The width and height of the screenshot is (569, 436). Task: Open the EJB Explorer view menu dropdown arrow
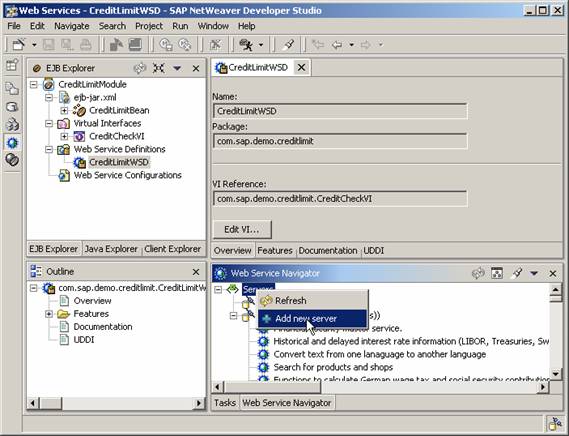(177, 68)
